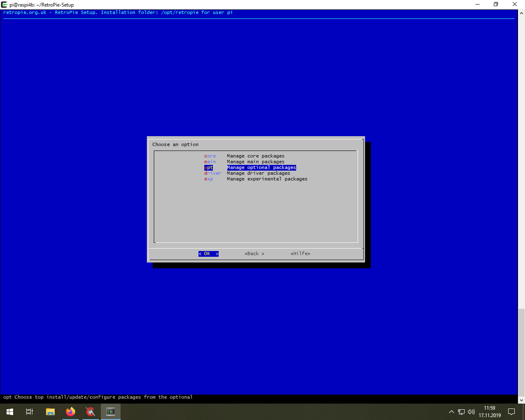This screenshot has height=420, width=525.
Task: Select the core packages menu entry
Action: [x=244, y=156]
